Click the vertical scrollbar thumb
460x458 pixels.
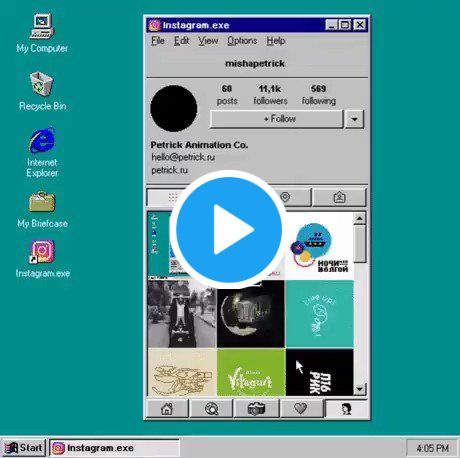(359, 244)
